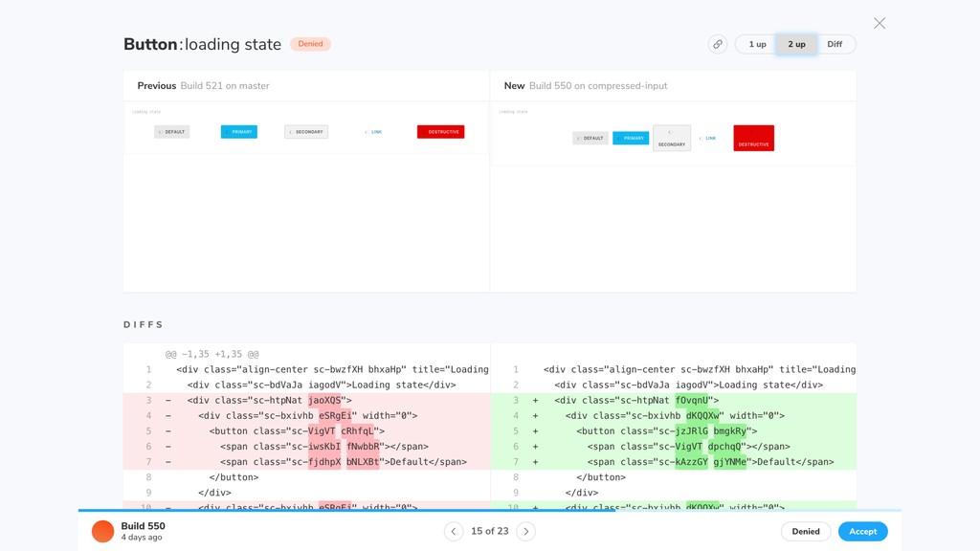Open the Previous build snapshot image

(x=306, y=128)
